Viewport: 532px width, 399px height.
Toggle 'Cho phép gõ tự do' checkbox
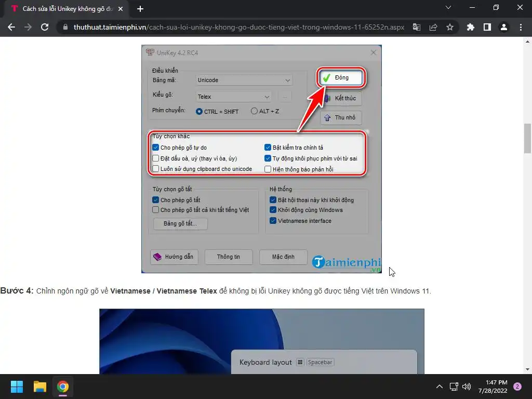click(156, 147)
